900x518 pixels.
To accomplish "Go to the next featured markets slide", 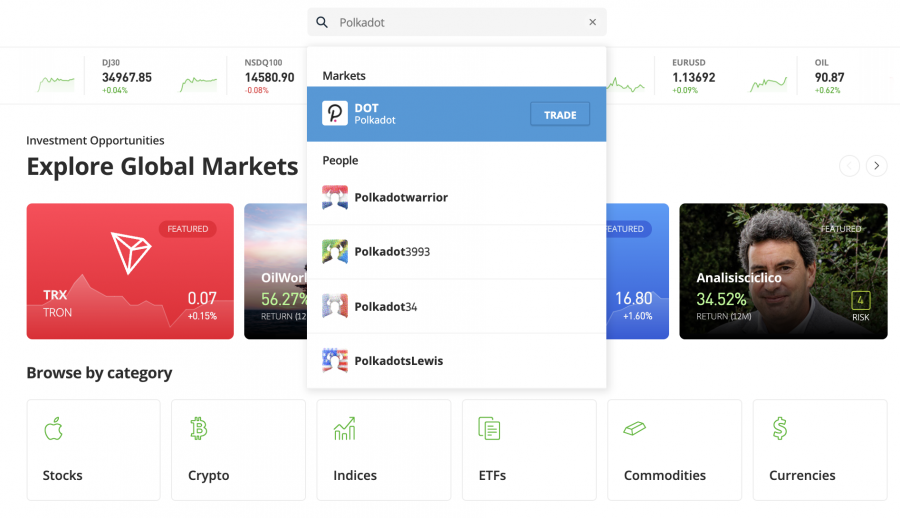I will coord(876,166).
